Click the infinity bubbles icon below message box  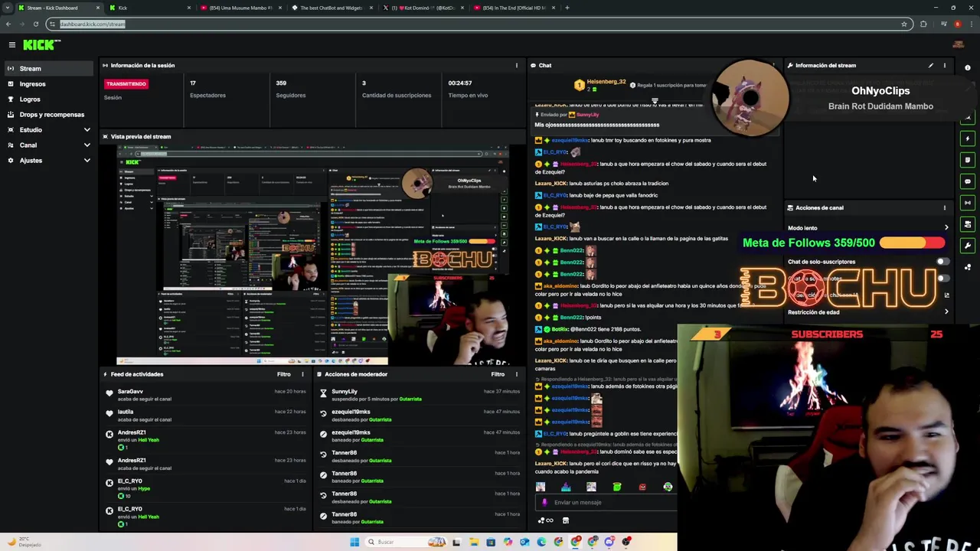pos(546,520)
